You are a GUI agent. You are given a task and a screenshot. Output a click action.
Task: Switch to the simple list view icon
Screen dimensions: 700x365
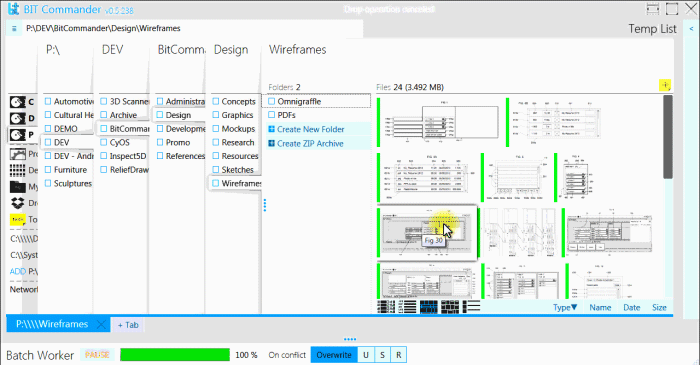coord(471,307)
